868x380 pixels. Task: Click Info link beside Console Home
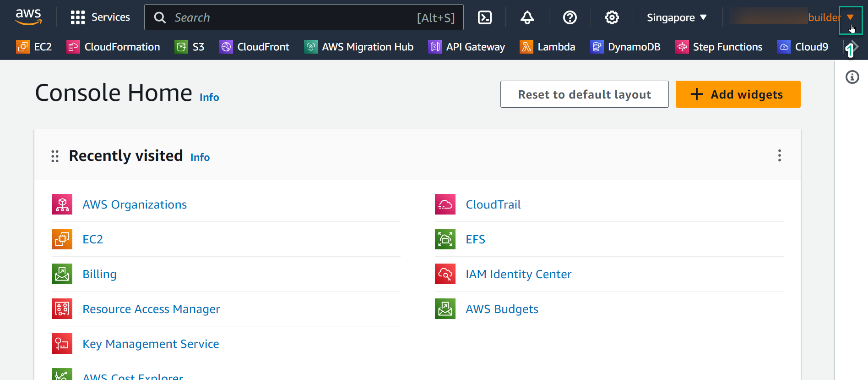pos(209,97)
